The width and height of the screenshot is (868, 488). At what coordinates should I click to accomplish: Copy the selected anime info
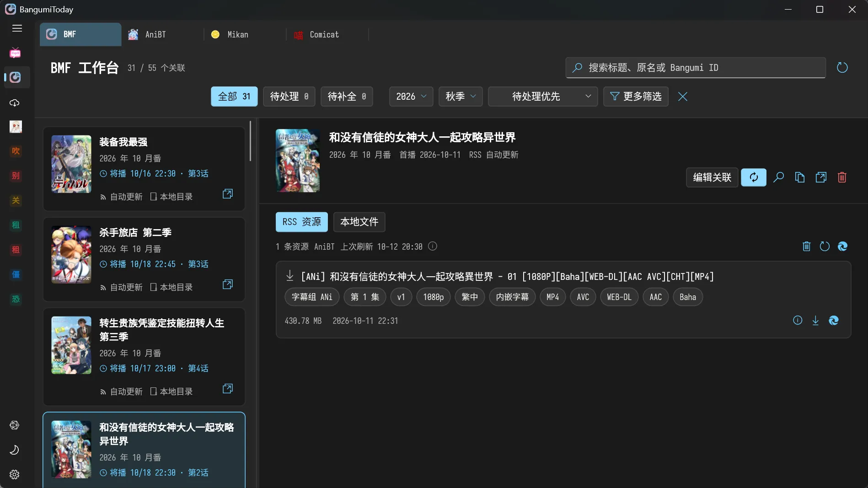799,177
